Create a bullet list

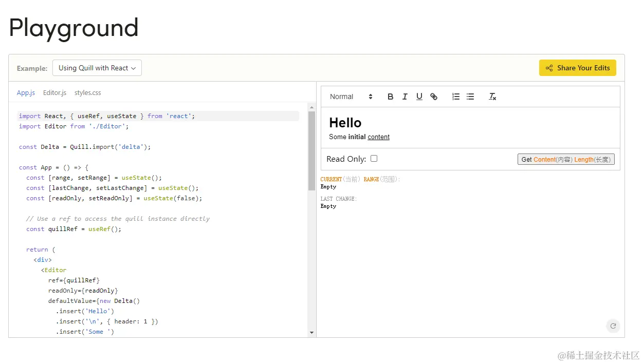470,97
